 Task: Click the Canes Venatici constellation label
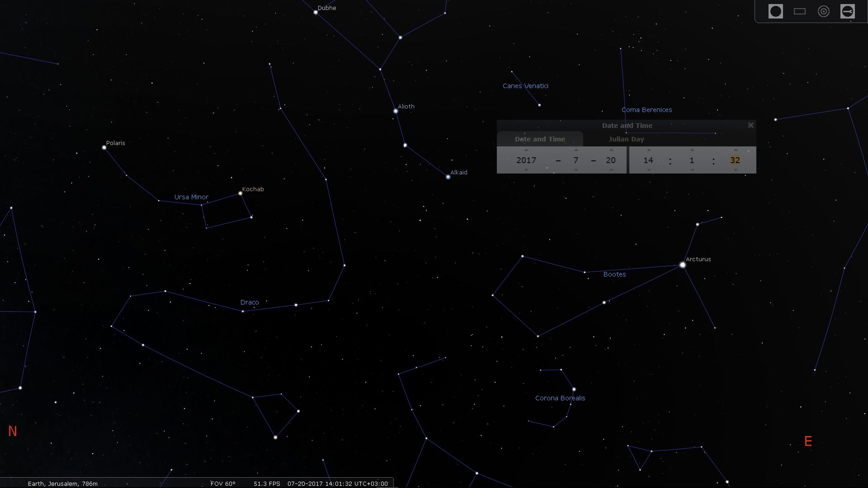tap(525, 86)
